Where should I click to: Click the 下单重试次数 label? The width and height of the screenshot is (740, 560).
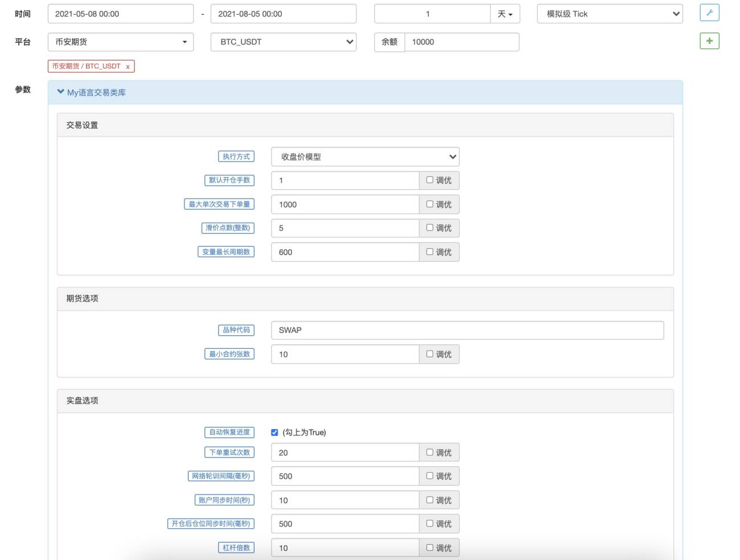click(229, 452)
